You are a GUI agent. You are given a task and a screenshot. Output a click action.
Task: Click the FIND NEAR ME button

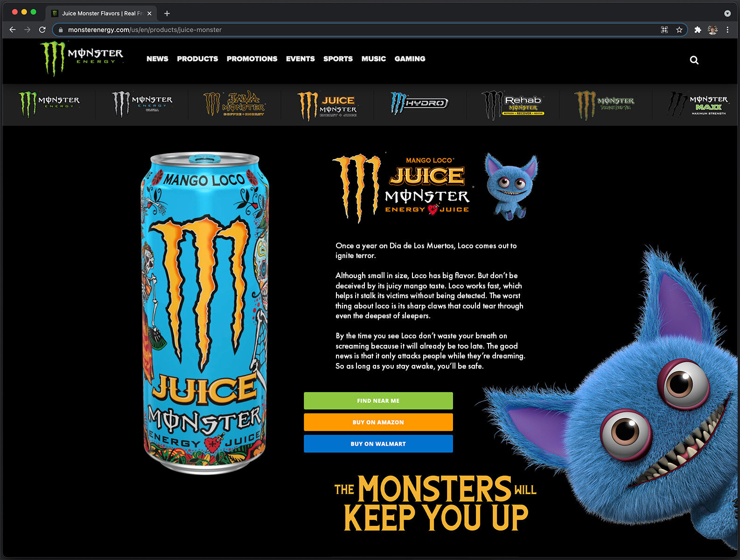pyautogui.click(x=378, y=401)
